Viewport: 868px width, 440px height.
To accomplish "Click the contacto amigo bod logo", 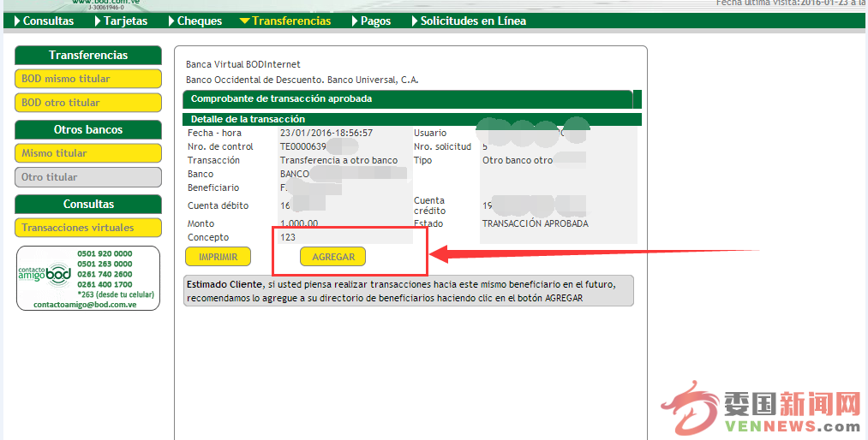I will click(x=45, y=274).
